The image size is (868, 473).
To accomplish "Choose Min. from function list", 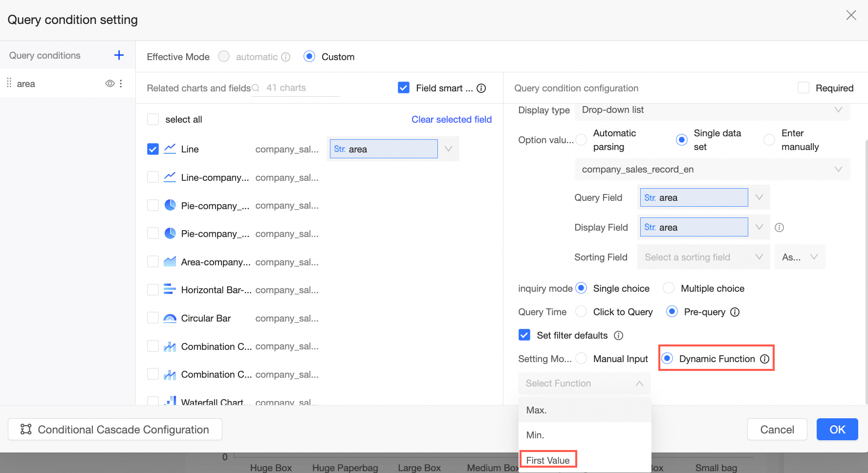I will (x=585, y=435).
